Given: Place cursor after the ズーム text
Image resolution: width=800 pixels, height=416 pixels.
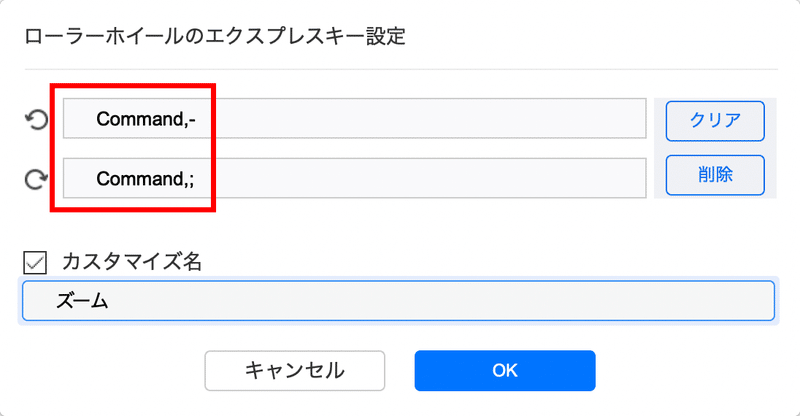Looking at the screenshot, I should 110,301.
